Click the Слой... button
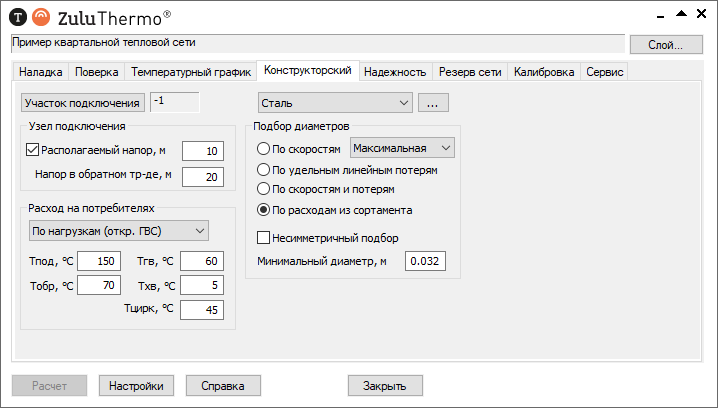Screen dimensions: 718x408 point(666,44)
